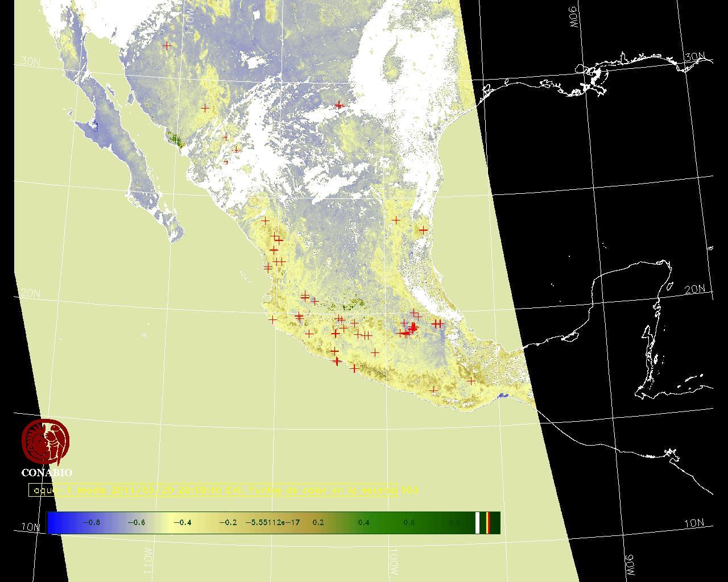Select the -5.55112e-17 midpoint on the color bar
The image size is (728, 582).
pos(272,522)
